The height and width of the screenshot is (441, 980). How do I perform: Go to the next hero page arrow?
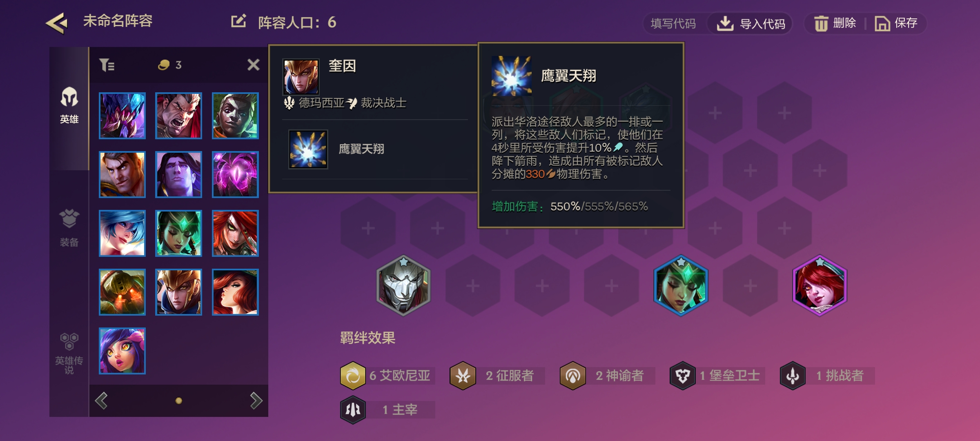[256, 401]
